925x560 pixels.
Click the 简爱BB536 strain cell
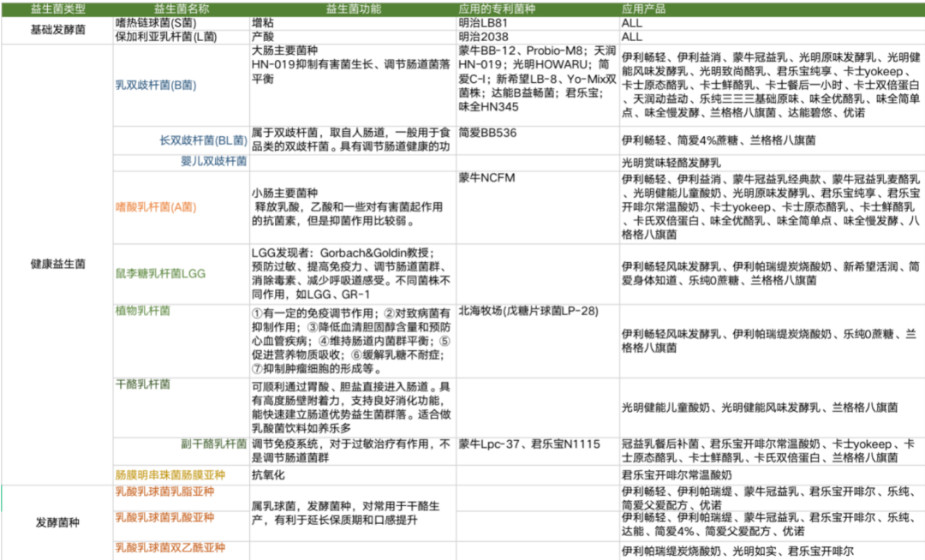[x=537, y=140]
